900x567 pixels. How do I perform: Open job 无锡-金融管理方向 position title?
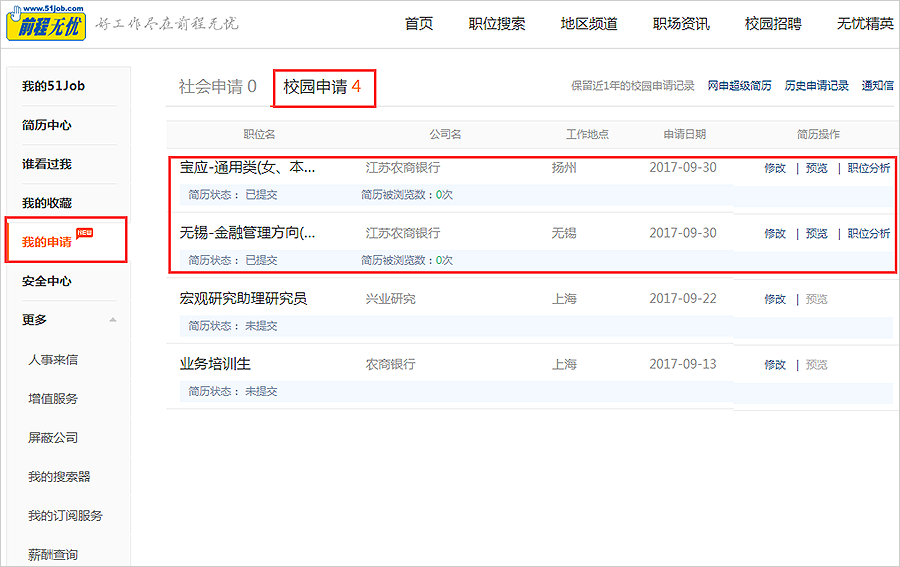tap(247, 233)
